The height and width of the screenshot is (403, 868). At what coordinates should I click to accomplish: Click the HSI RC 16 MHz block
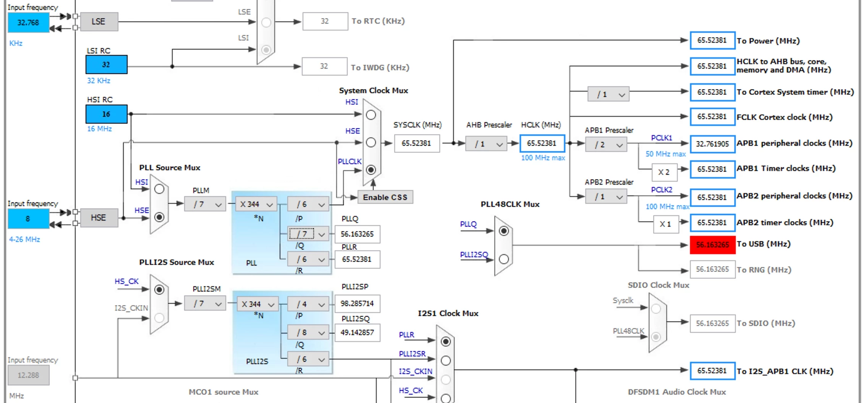(106, 114)
